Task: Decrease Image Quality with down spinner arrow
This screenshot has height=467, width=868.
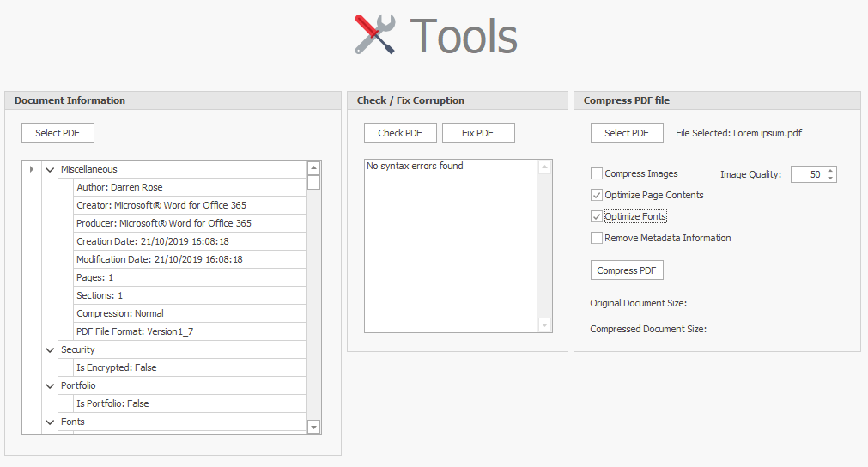Action: click(830, 179)
